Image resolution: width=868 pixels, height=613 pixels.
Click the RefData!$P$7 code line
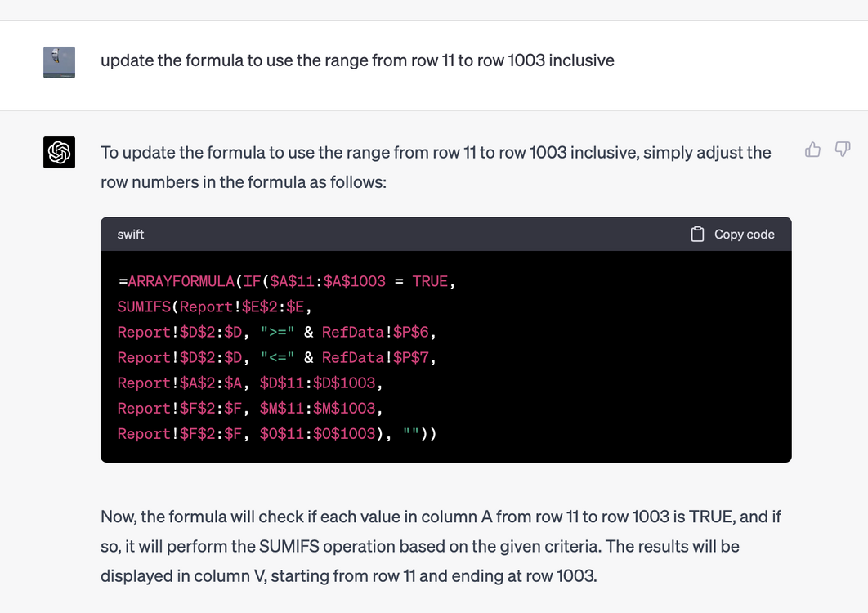277,358
